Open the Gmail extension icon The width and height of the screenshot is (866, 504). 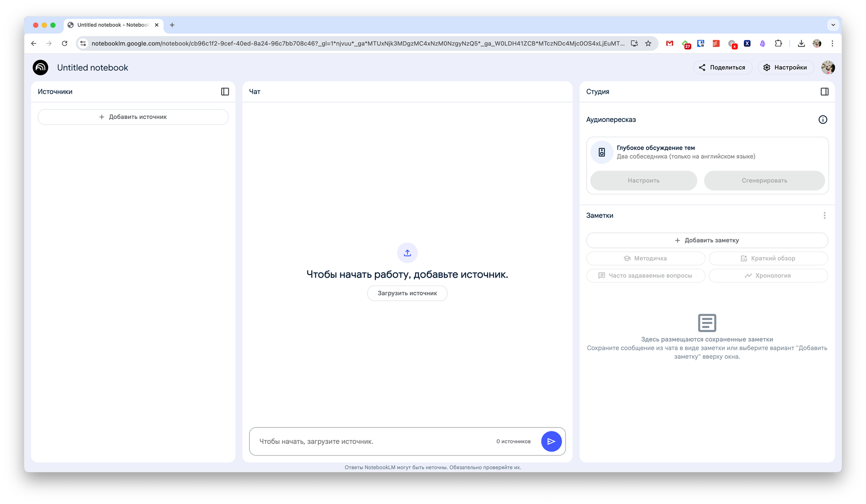pos(669,43)
